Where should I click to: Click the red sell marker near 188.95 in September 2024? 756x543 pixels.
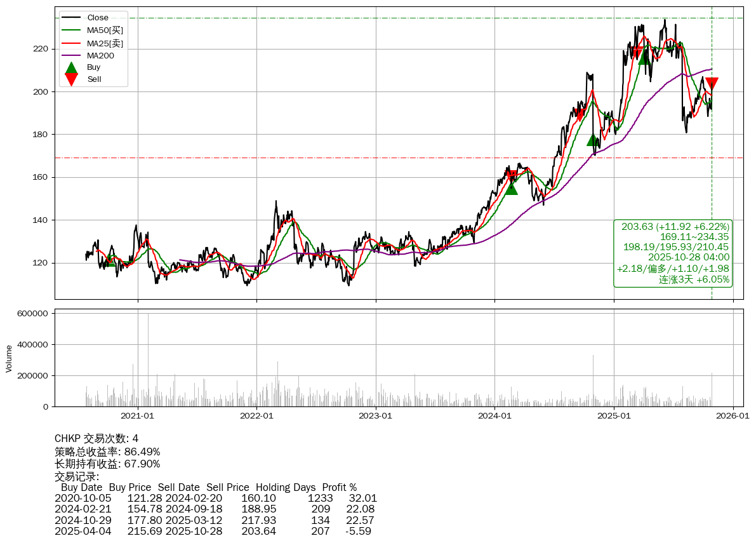coord(579,115)
